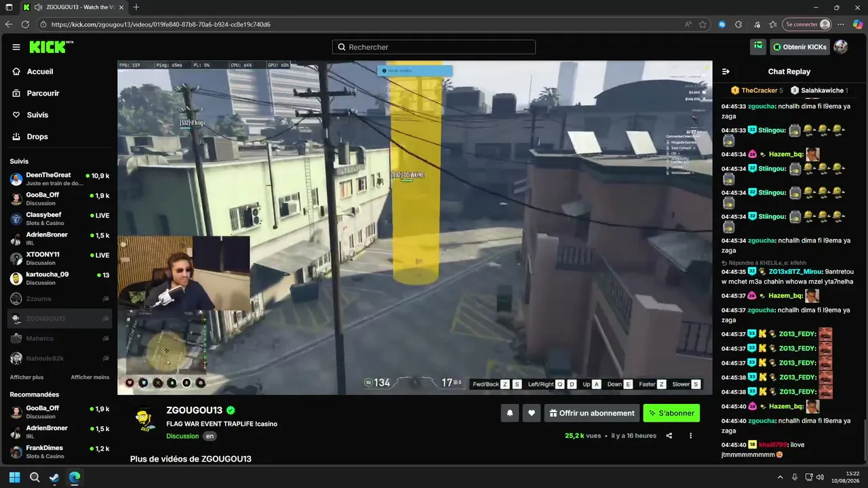Close the ZGOUGOU13 browser tab
Viewport: 868px width, 488px height.
(x=121, y=7)
